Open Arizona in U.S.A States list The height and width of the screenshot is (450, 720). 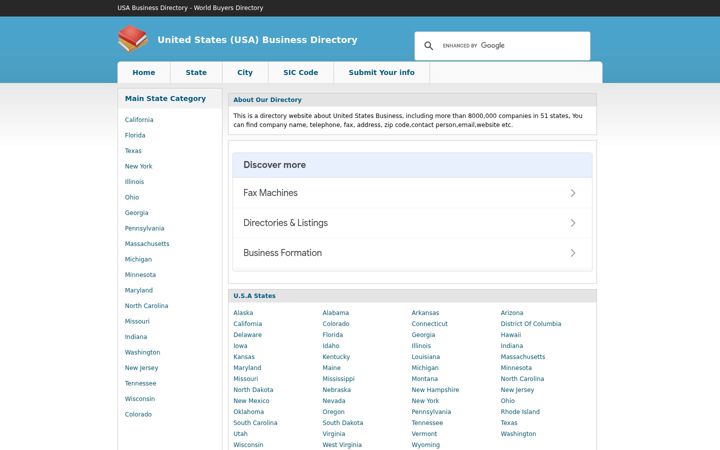click(x=512, y=313)
